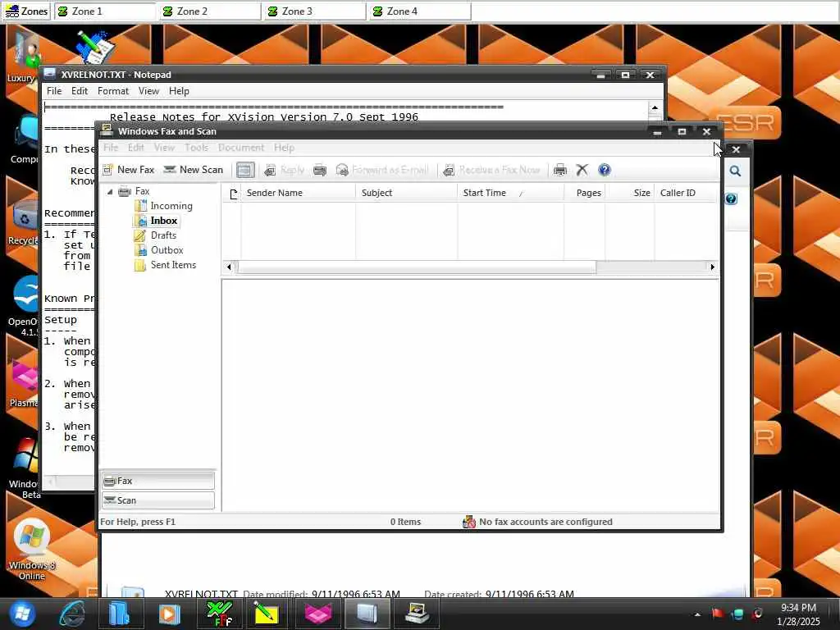The image size is (840, 630).
Task: Open Help menu in Fax and Scan
Action: [x=284, y=148]
